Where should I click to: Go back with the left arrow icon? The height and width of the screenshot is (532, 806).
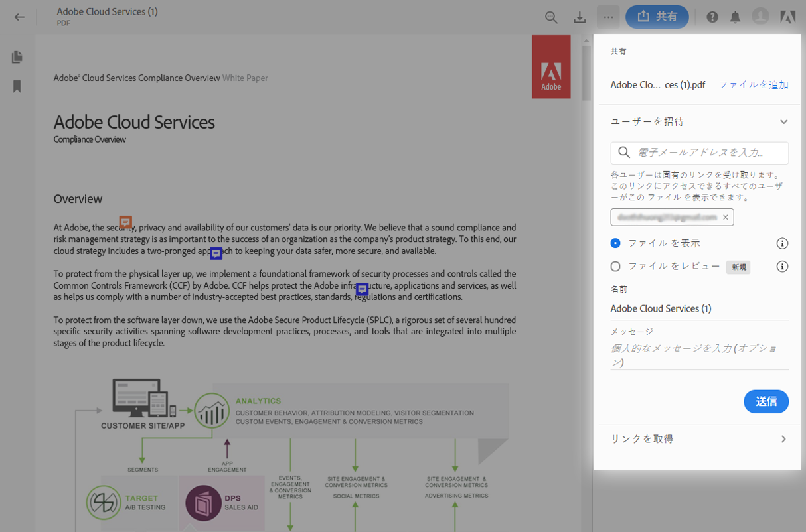[19, 17]
